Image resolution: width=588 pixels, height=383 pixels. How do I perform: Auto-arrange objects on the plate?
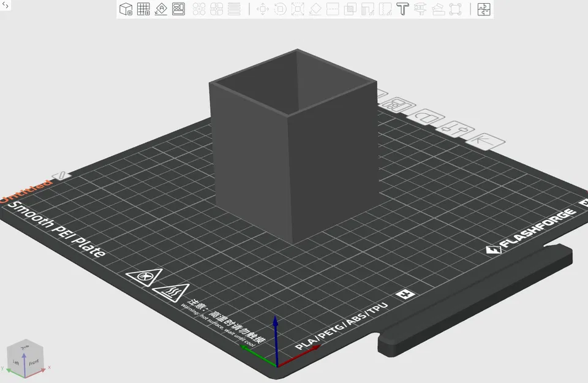177,9
